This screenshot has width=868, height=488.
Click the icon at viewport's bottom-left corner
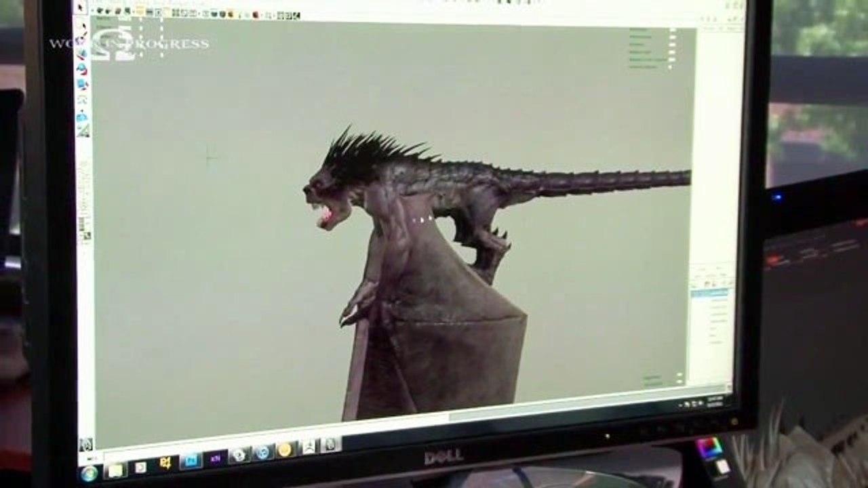[86, 445]
